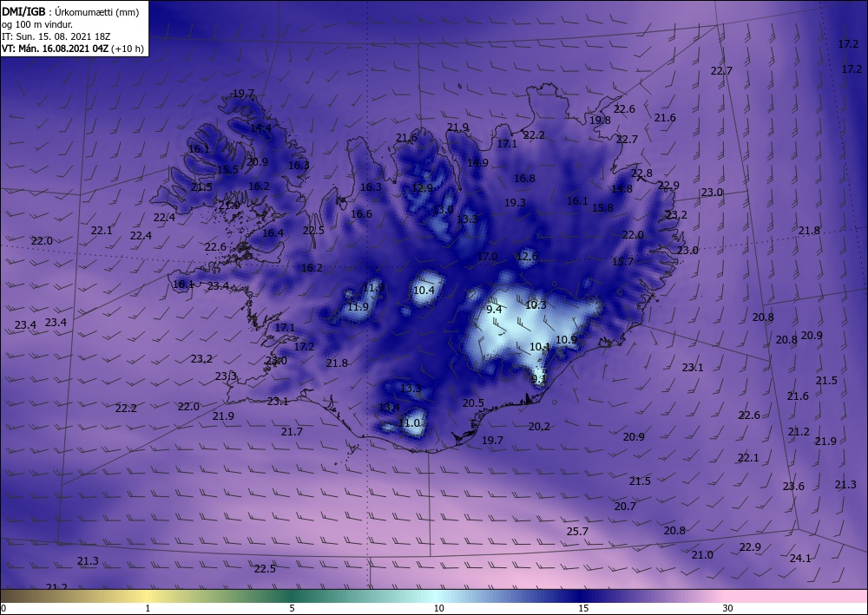Select the 15.7 value in east Iceland
868x615 pixels.
[622, 262]
